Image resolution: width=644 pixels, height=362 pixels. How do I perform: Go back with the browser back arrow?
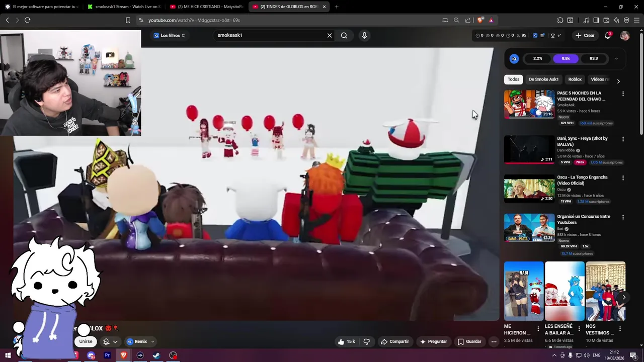click(x=7, y=20)
